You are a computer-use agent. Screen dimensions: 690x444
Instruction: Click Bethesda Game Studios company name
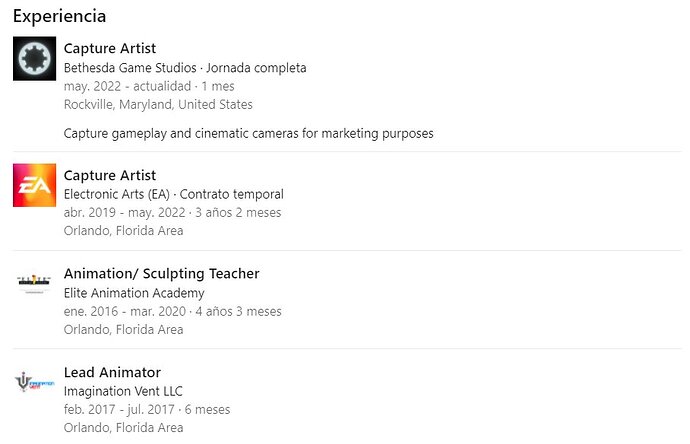tap(130, 68)
